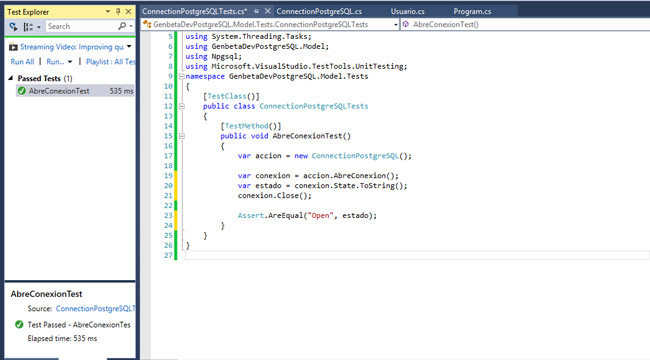This screenshot has width=650, height=360.
Task: Click the Run All link
Action: [x=22, y=62]
